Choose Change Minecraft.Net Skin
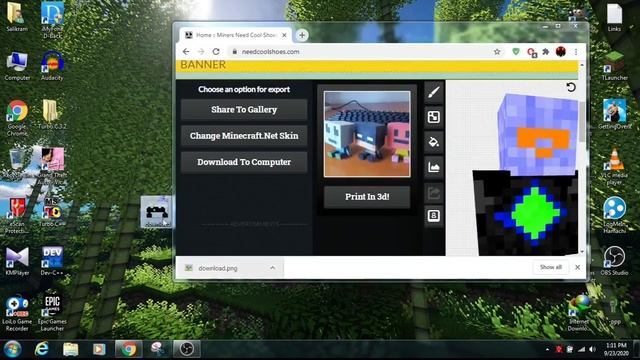This screenshot has height=360, width=640. coord(244,136)
